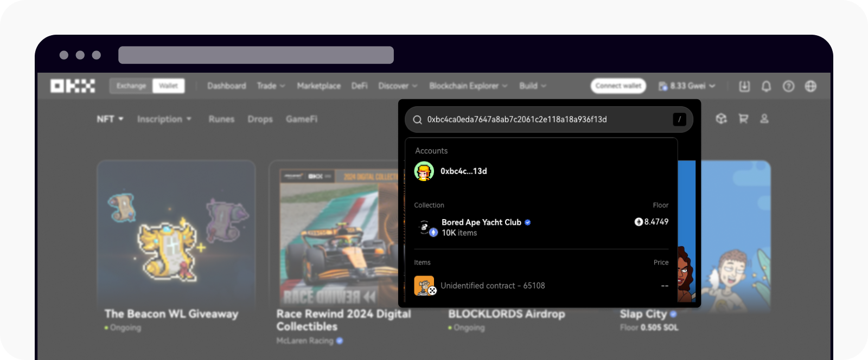868x360 pixels.
Task: Expand the NFT dropdown
Action: click(x=110, y=119)
